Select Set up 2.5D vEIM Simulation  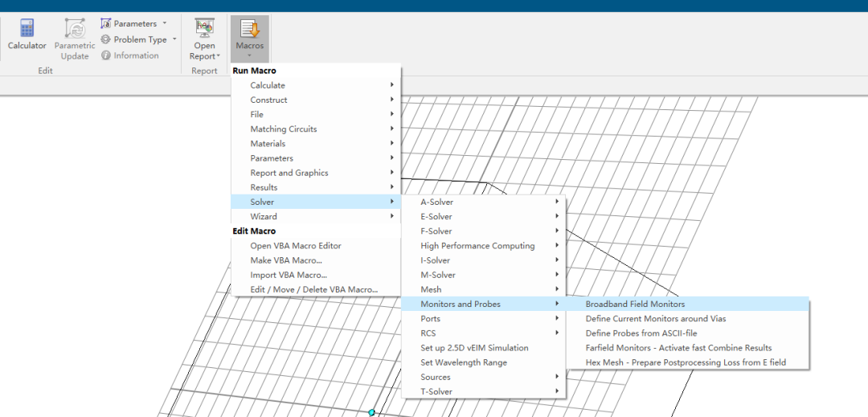pyautogui.click(x=474, y=348)
